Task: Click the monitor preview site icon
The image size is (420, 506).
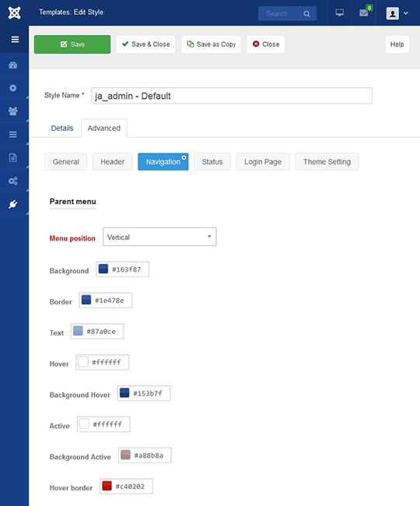Action: [339, 13]
